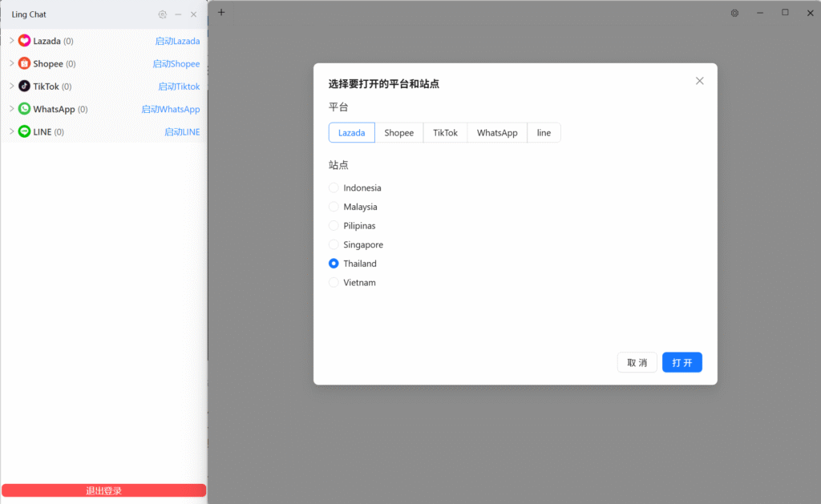This screenshot has width=821, height=504.
Task: Expand the WhatsApp account group
Action: [x=11, y=108]
